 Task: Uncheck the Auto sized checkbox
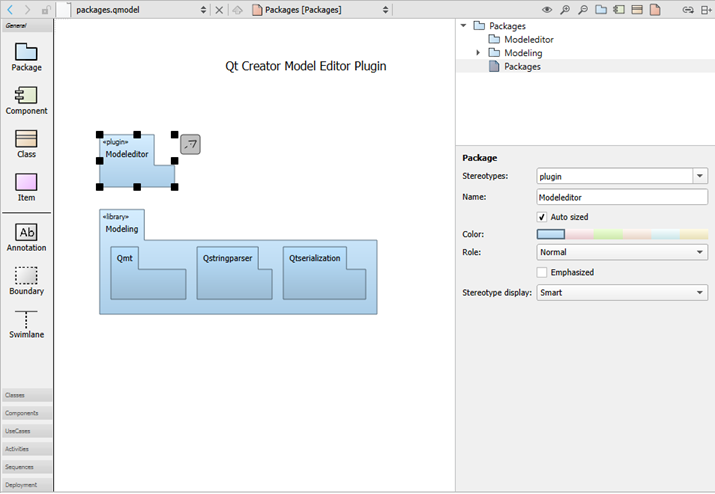[542, 216]
